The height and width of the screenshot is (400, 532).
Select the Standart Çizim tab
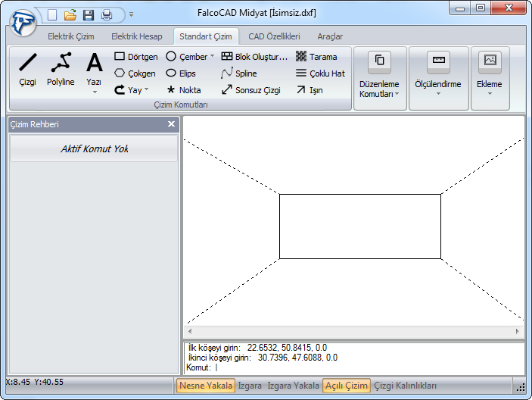coord(206,36)
